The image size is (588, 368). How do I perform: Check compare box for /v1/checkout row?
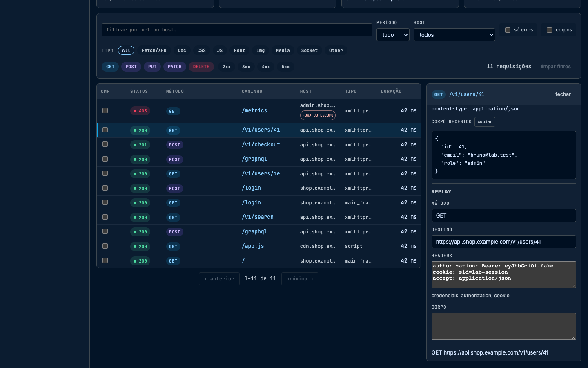tap(105, 144)
